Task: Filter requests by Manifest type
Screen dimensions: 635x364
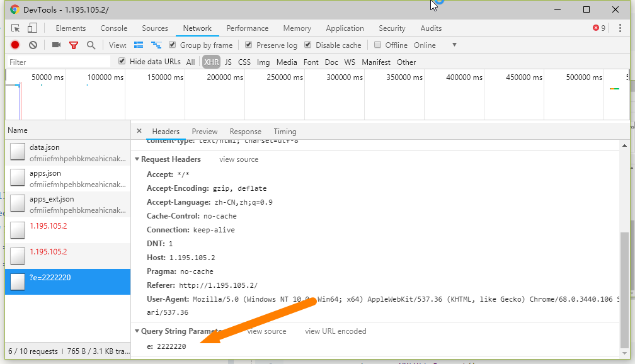Action: [376, 62]
